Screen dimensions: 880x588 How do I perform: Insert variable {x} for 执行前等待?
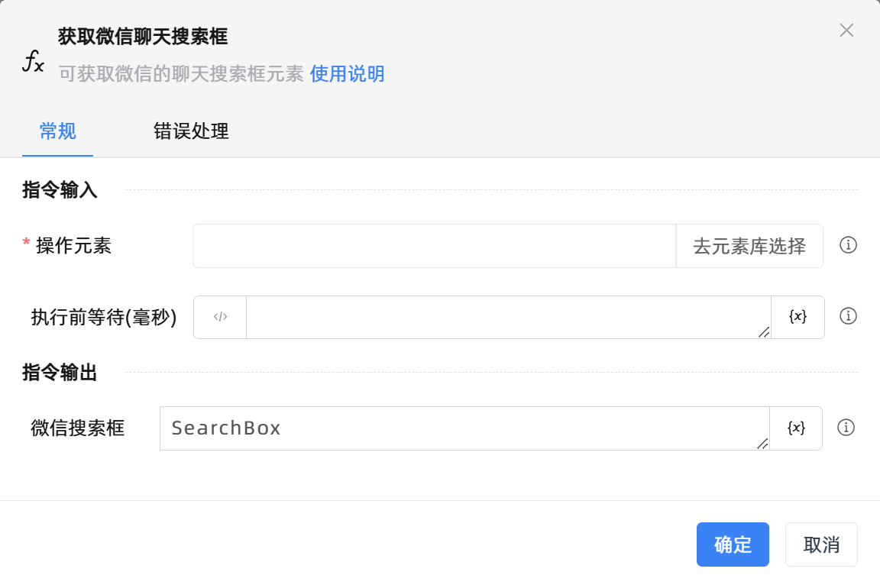[x=797, y=317]
